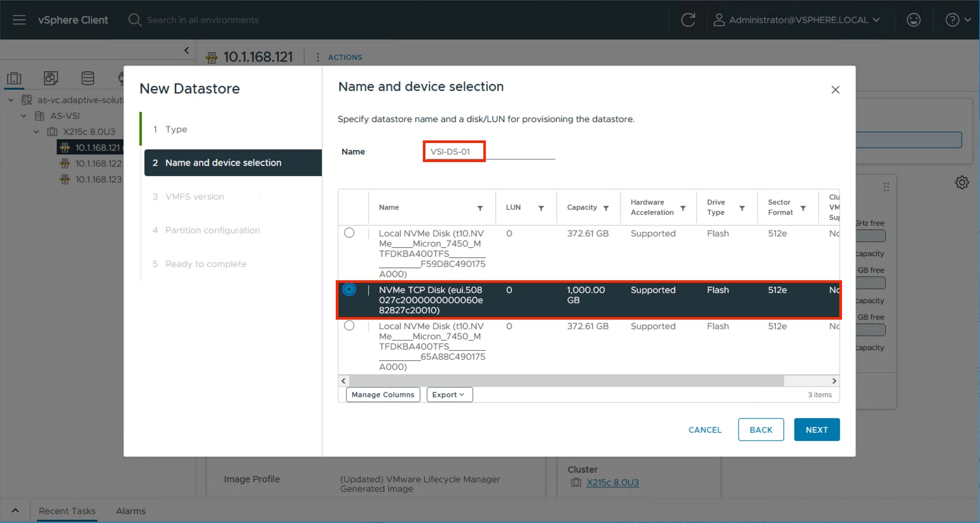
Task: Click the NEXT button in the wizard
Action: 817,429
